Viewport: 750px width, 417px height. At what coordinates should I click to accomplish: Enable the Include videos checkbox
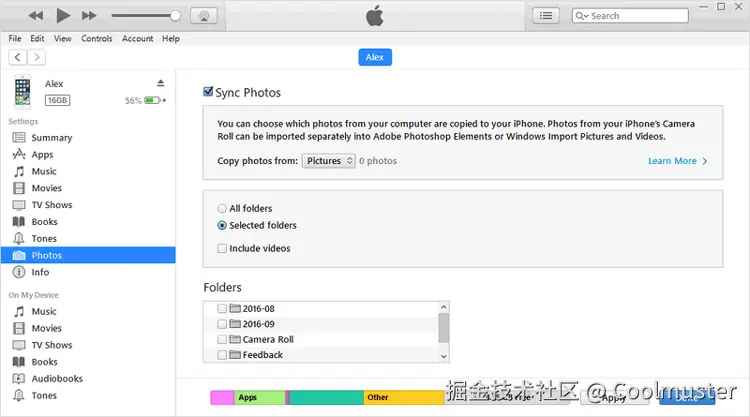coord(222,248)
